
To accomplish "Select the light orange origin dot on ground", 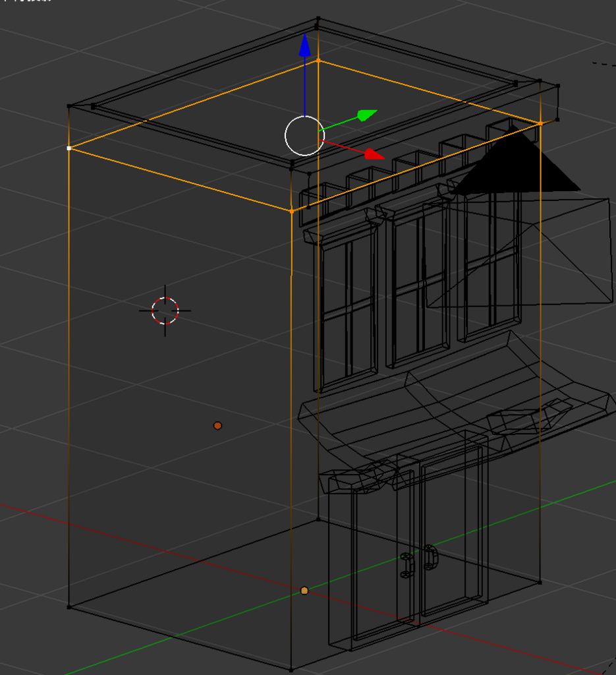I will pyautogui.click(x=304, y=591).
